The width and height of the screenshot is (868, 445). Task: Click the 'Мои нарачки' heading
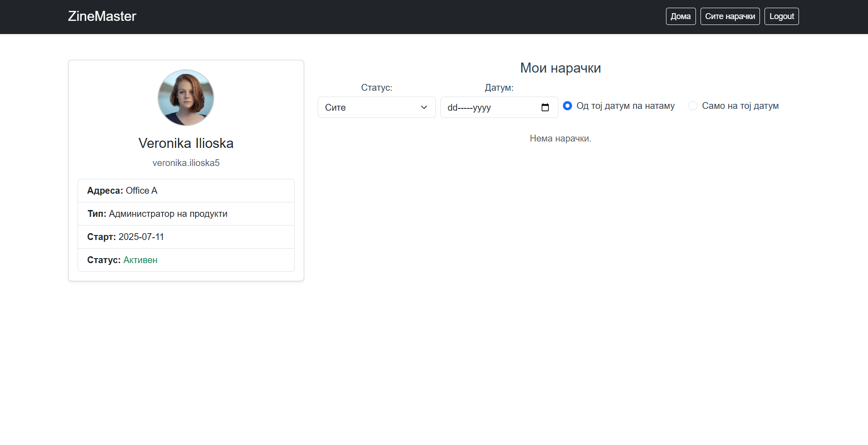pos(560,68)
